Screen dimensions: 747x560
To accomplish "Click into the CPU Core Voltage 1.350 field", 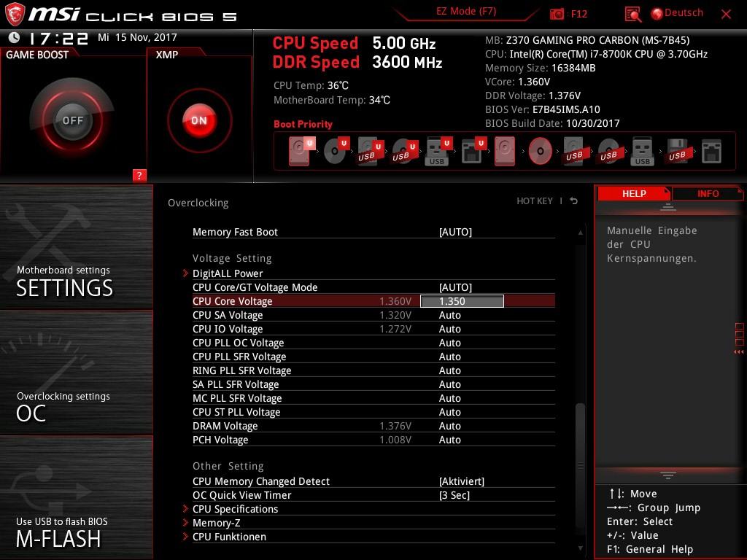I will point(462,301).
